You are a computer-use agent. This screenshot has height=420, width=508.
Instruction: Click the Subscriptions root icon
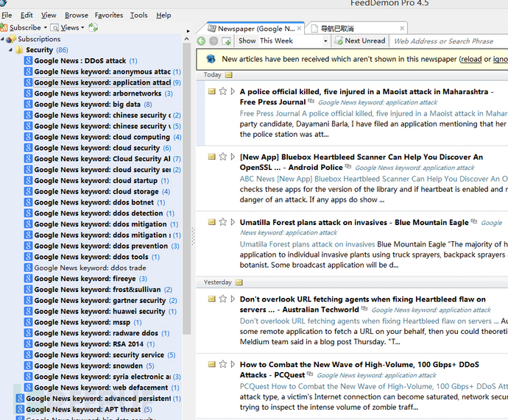(11, 39)
